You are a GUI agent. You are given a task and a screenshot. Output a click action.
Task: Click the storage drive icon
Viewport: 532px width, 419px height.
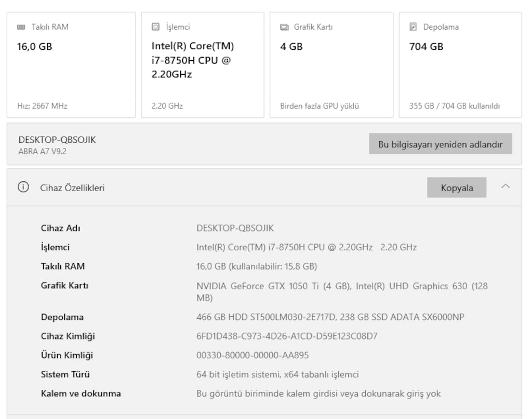pyautogui.click(x=413, y=27)
